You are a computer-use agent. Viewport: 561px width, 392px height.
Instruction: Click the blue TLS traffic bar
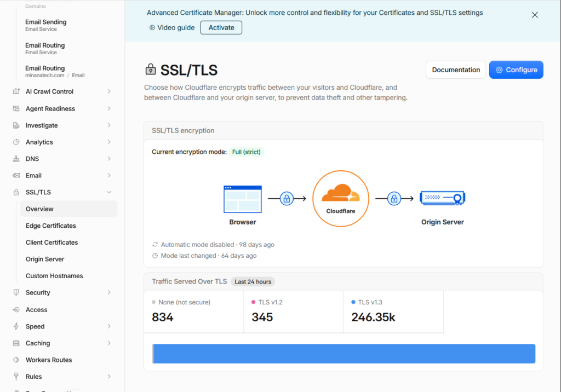344,354
